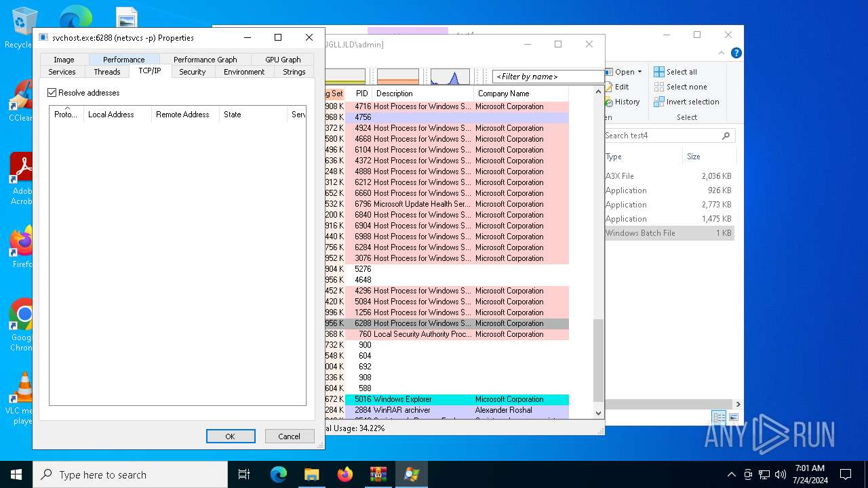Open the Open dropdown in File Explorer ribbon
Screen dimensions: 868x488
coord(623,72)
